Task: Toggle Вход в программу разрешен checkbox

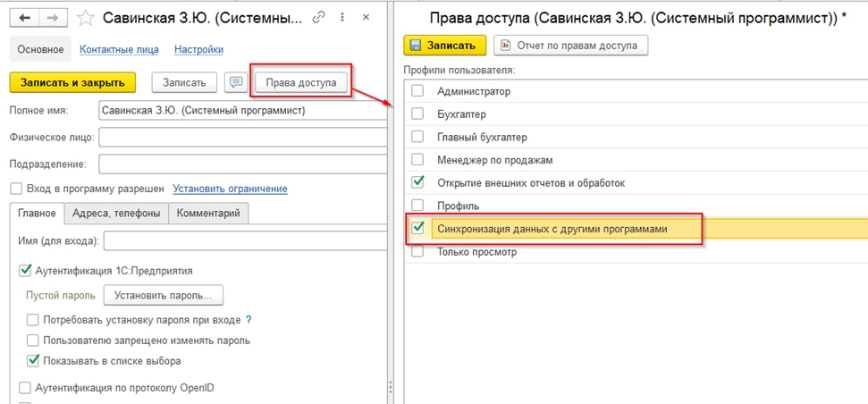Action: [15, 189]
